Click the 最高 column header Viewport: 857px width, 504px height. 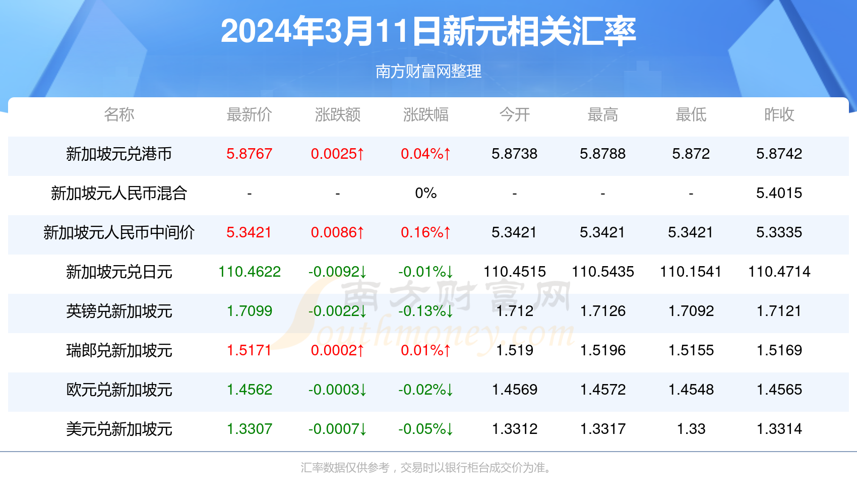point(603,114)
